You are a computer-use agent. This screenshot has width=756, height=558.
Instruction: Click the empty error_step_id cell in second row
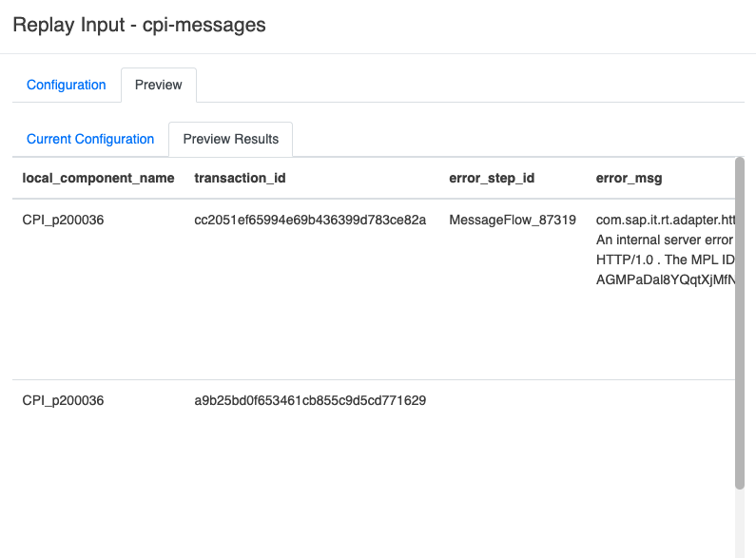pos(513,400)
